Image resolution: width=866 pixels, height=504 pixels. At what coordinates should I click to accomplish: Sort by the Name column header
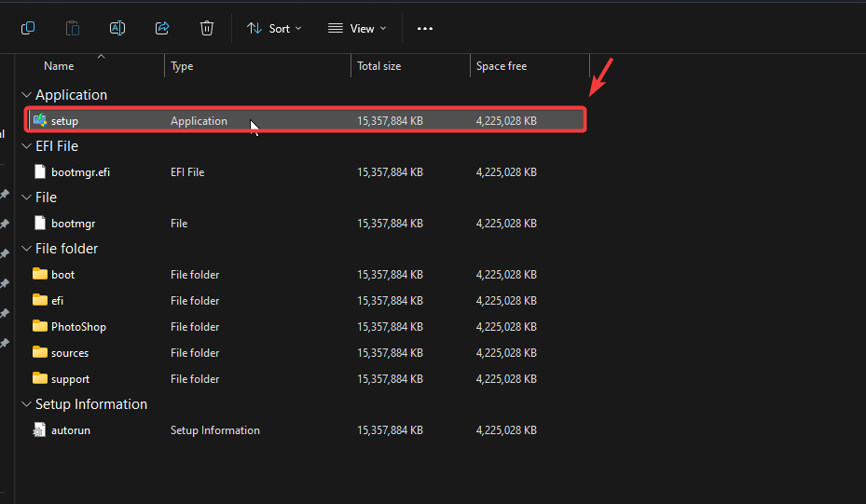60,66
